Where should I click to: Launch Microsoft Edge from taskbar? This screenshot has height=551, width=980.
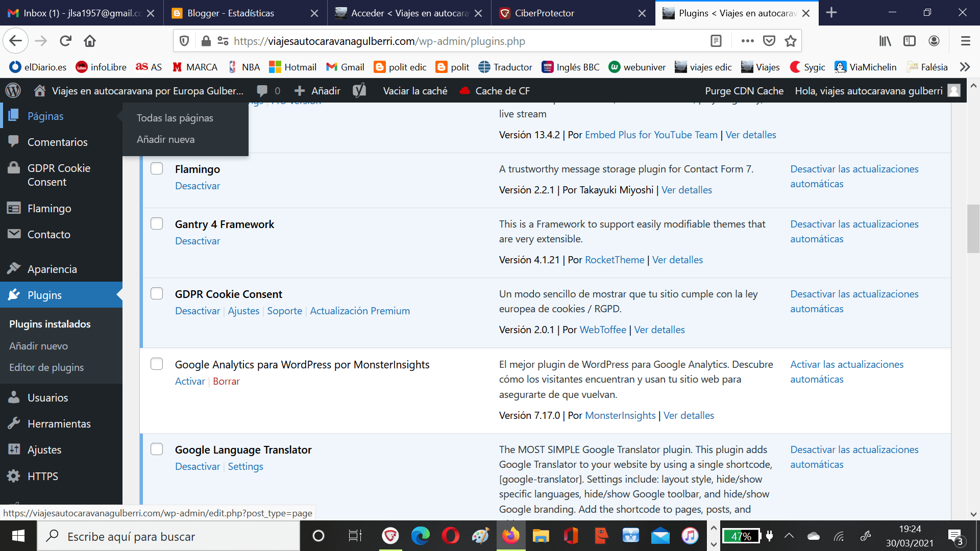(x=420, y=536)
